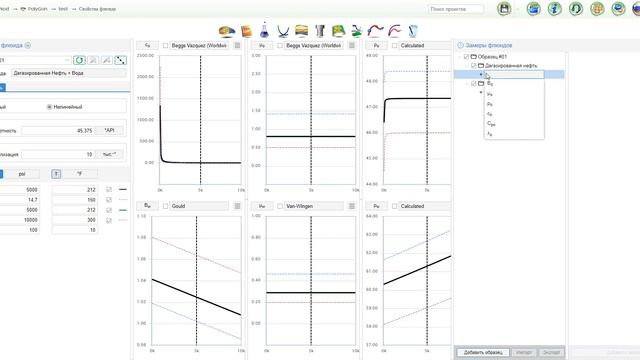Open the blue laboratory flask icon
This screenshot has width=640, height=360.
pos(264,30)
